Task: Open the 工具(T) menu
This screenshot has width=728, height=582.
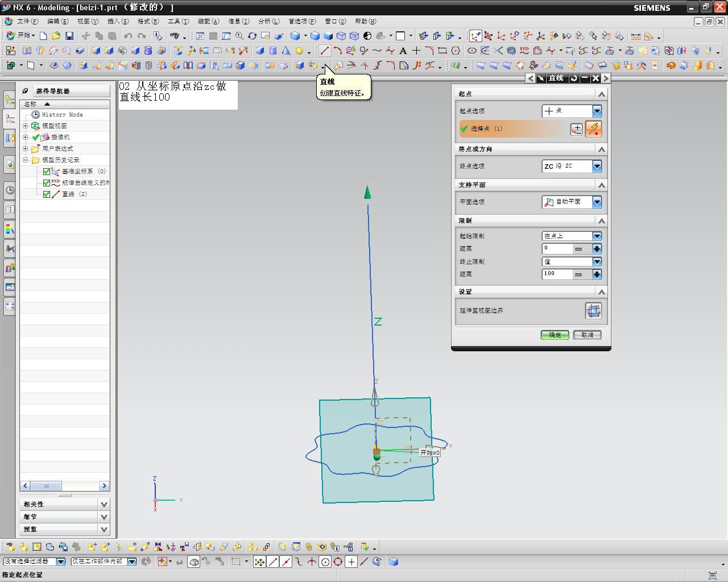Action: tap(178, 21)
